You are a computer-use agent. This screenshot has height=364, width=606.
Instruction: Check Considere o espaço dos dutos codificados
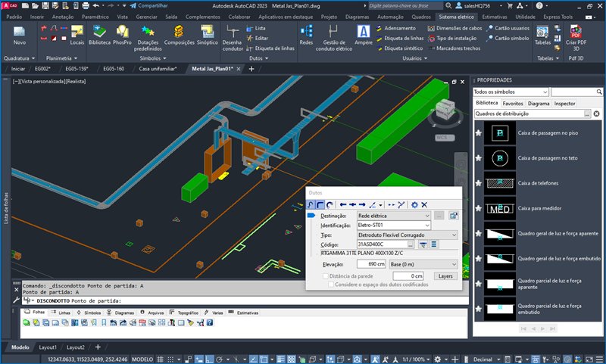pos(330,285)
